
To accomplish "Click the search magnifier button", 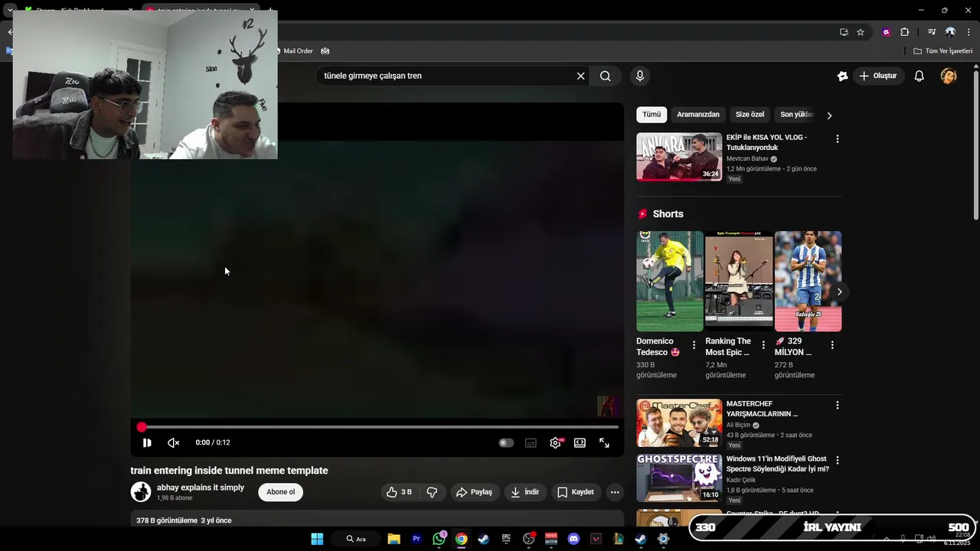I will [x=605, y=76].
